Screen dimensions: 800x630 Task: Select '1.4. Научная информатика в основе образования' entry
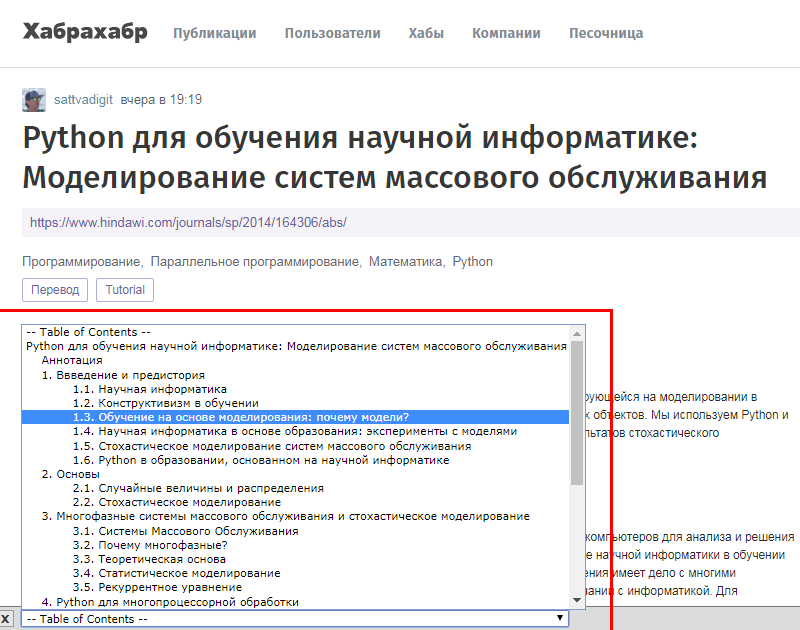295,432
